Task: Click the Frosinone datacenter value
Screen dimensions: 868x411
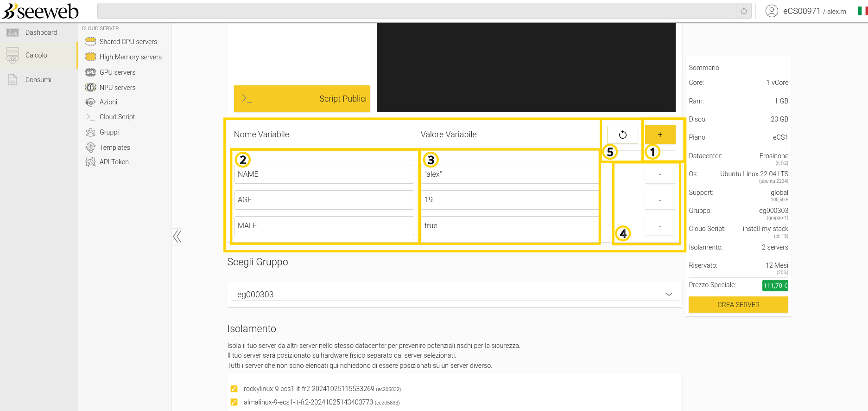Action: pyautogui.click(x=774, y=156)
